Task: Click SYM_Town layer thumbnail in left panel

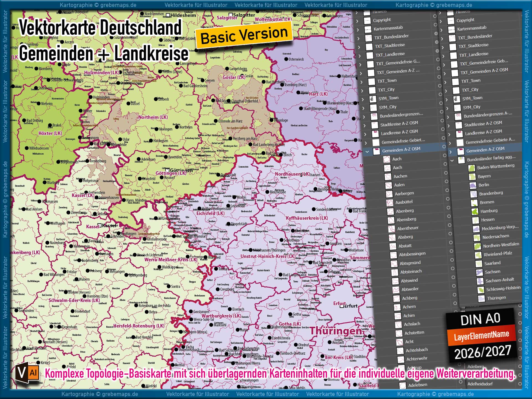Action: point(373,99)
